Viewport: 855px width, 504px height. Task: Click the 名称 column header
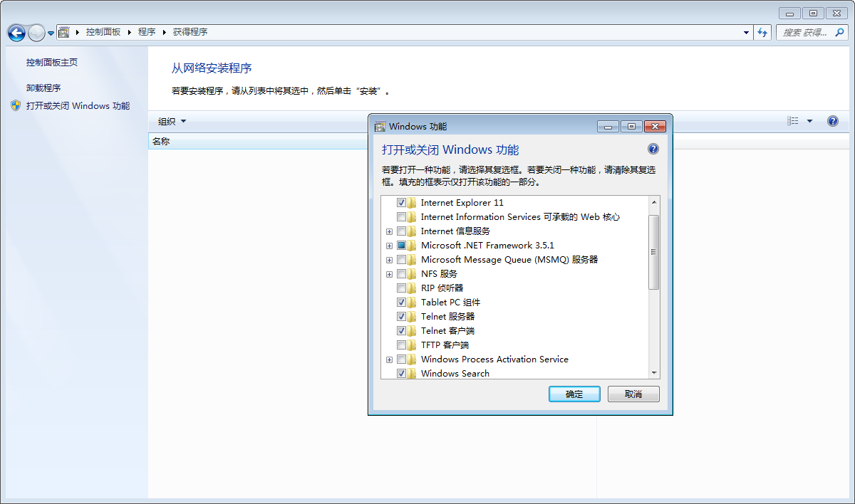258,141
